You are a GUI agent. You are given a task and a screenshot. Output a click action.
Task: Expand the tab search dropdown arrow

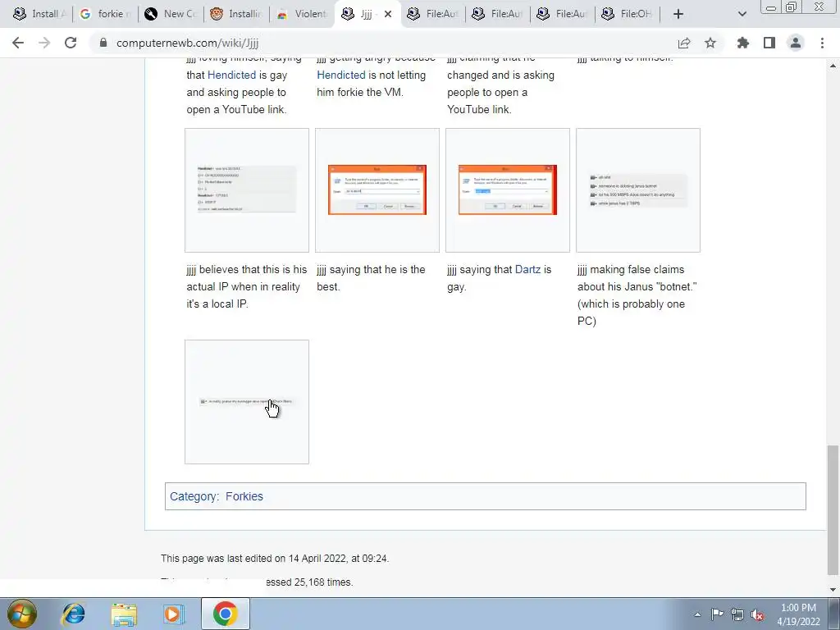point(742,14)
